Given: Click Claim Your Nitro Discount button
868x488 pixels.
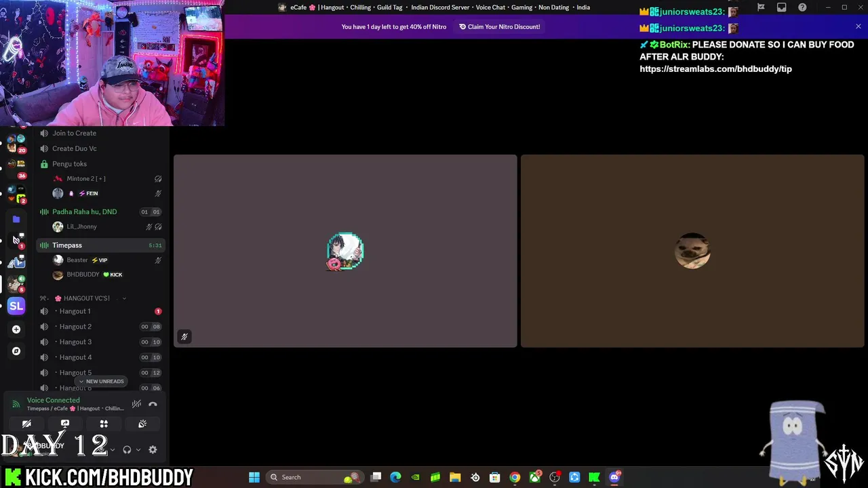Looking at the screenshot, I should coord(499,26).
